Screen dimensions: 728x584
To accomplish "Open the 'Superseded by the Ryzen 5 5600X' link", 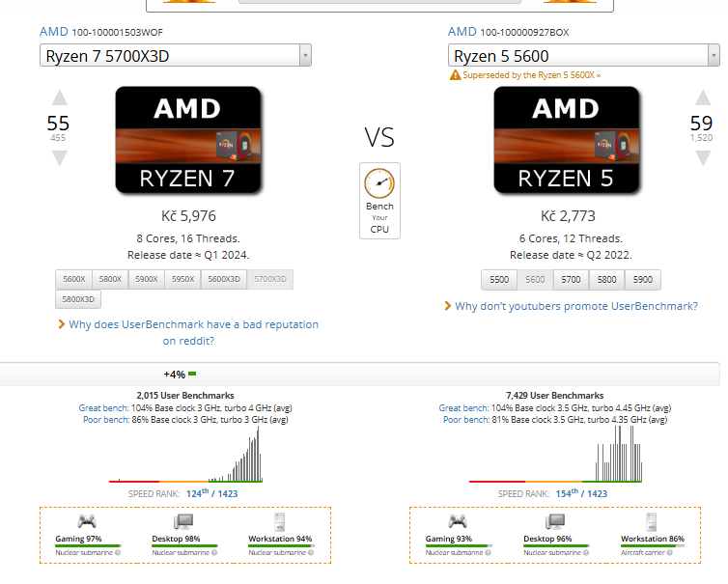I will 530,75.
